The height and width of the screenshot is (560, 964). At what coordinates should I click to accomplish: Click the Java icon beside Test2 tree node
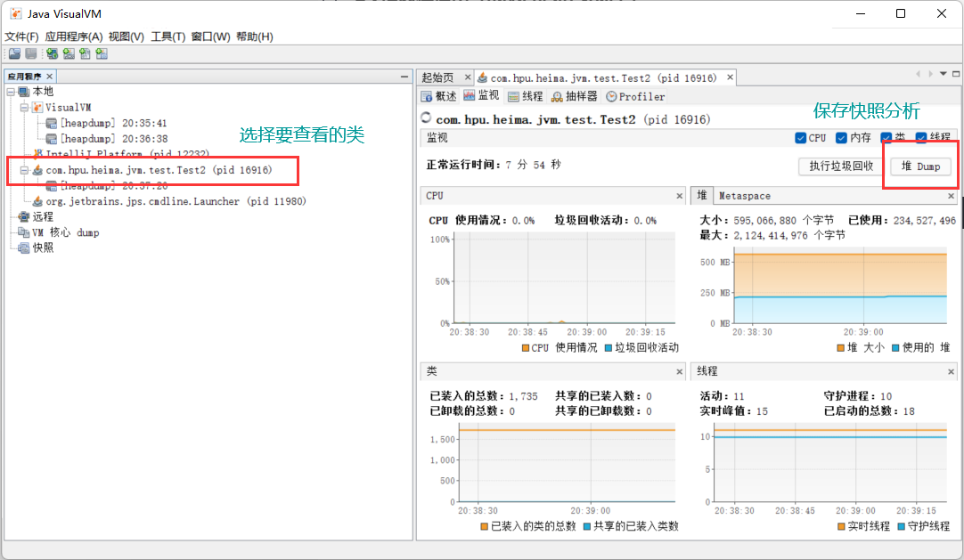point(37,170)
